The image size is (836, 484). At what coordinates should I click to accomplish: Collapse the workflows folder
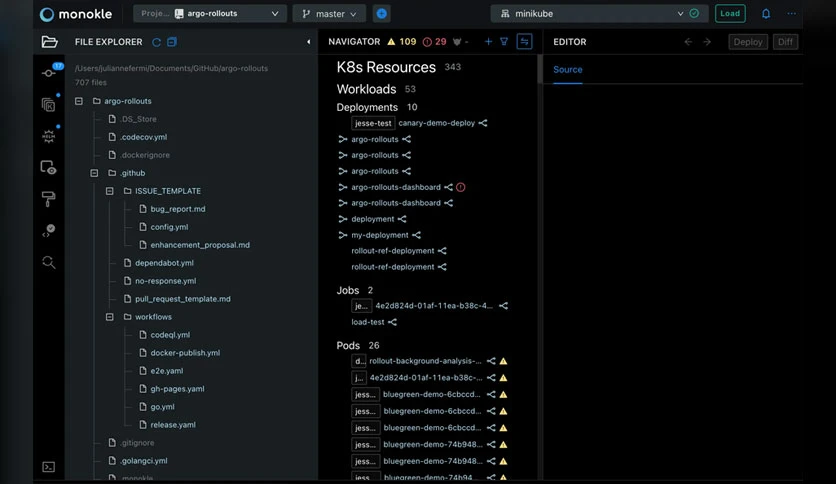tap(109, 317)
